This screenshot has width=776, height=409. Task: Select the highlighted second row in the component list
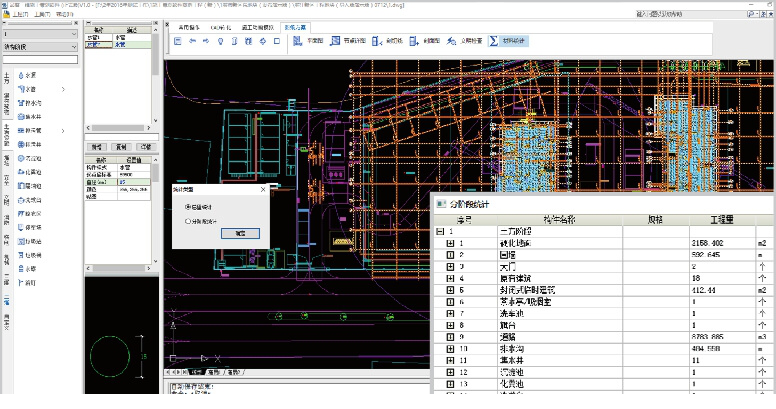pyautogui.click(x=118, y=44)
